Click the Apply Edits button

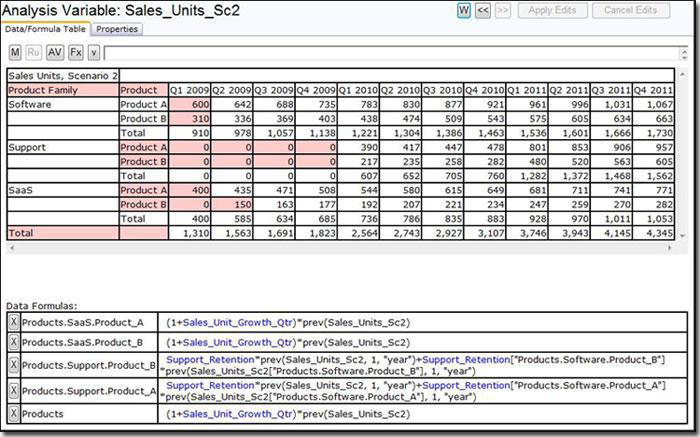[552, 10]
